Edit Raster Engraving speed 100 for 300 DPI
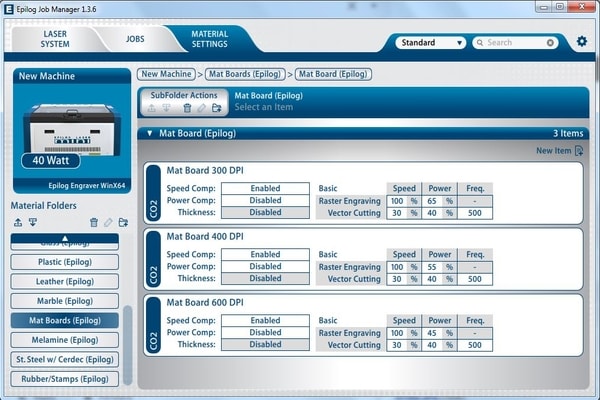The width and height of the screenshot is (600, 400). [397, 201]
